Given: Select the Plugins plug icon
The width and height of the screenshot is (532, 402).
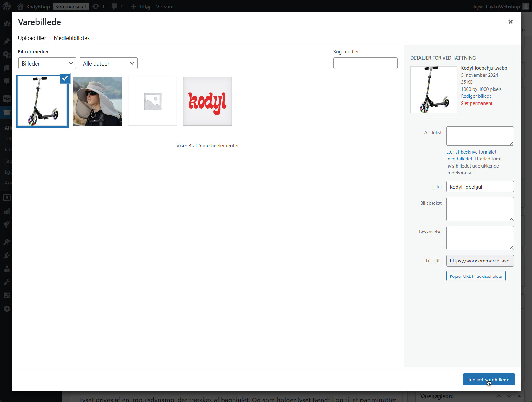Looking at the screenshot, I should [x=7, y=255].
